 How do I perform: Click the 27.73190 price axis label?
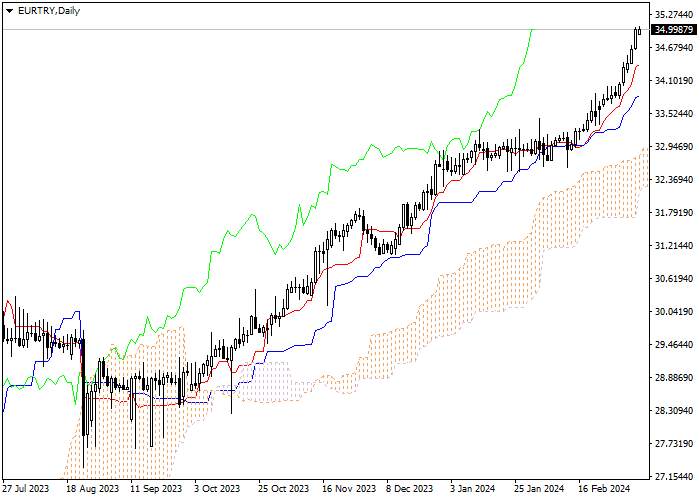click(x=674, y=444)
